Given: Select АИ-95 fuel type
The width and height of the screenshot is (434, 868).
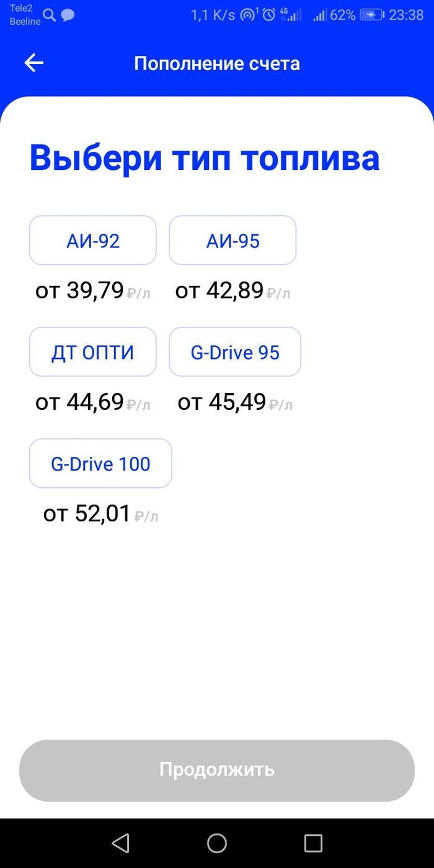Looking at the screenshot, I should [x=232, y=241].
